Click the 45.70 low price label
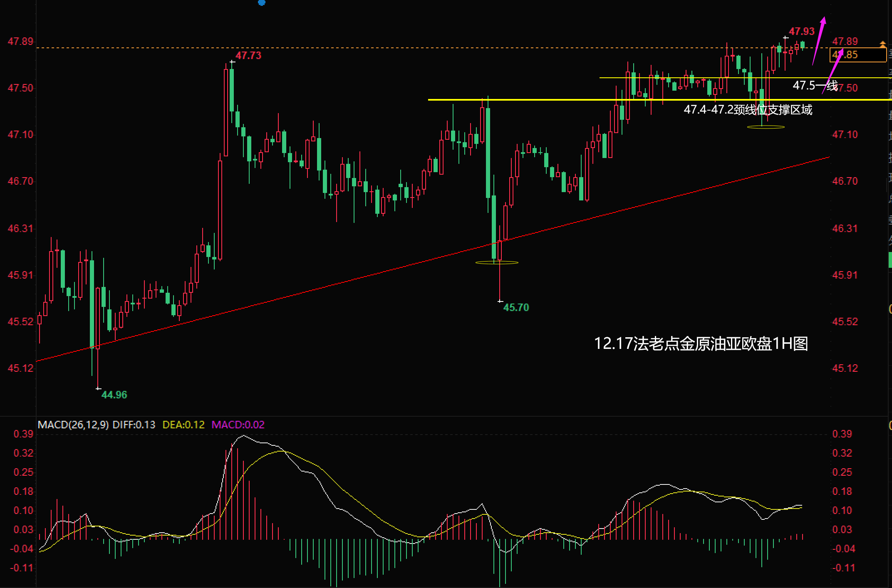The width and height of the screenshot is (892, 588). pyautogui.click(x=516, y=308)
